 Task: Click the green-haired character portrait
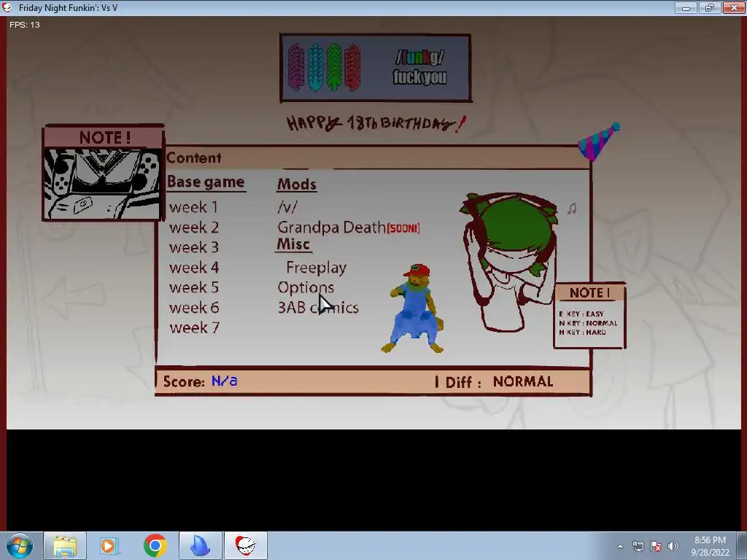pos(509,261)
